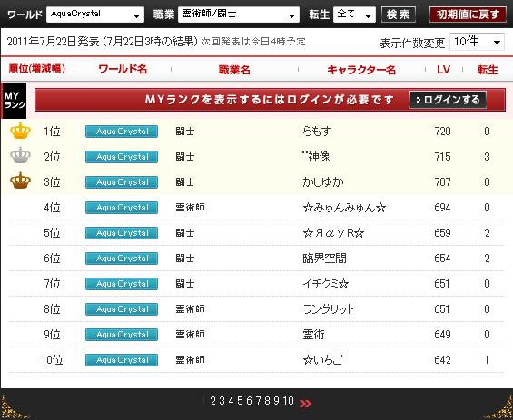Screen dimensions: 513x420
Task: Click the level value 720
Action: 443,132
